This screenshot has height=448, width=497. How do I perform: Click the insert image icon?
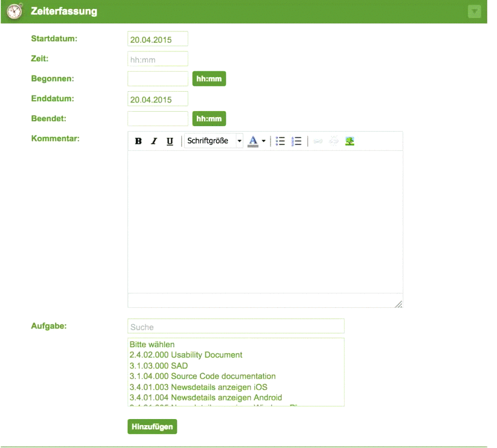pos(350,141)
